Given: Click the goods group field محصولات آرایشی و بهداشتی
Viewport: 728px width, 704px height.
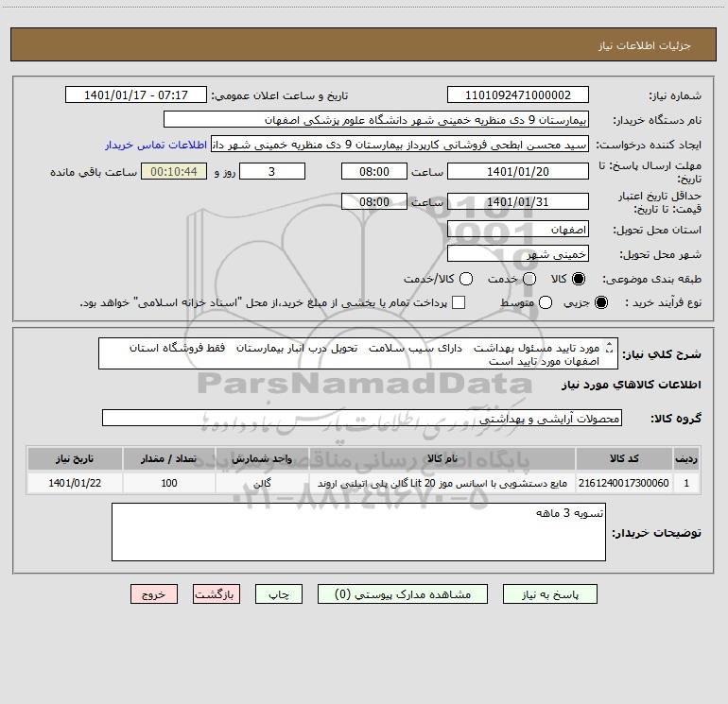Looking at the screenshot, I should tap(362, 418).
